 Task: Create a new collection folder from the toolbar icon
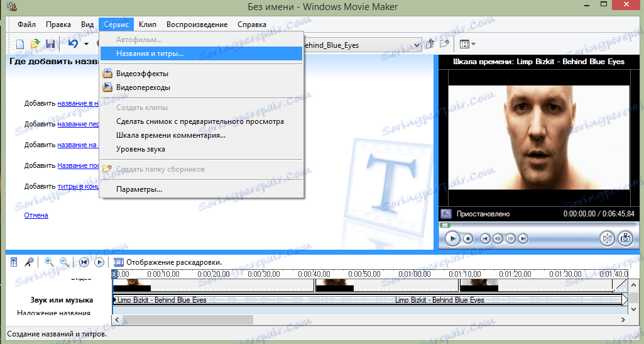click(444, 44)
